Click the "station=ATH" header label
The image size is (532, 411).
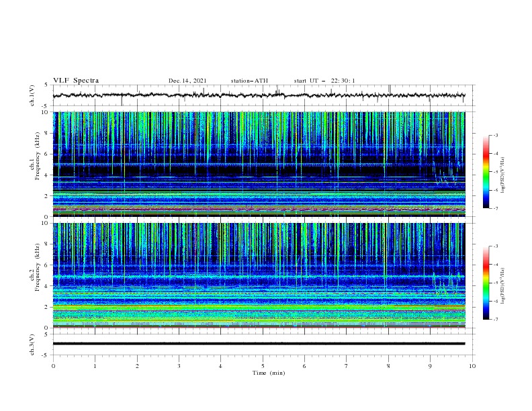[249, 81]
